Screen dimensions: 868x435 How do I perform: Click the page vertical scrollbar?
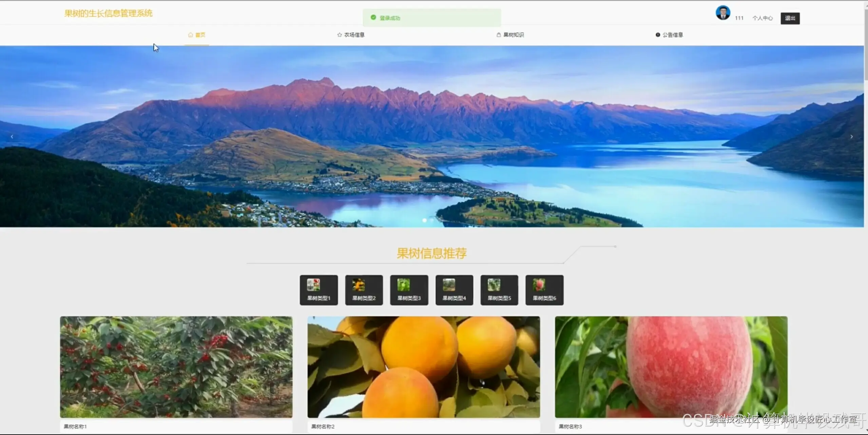pyautogui.click(x=866, y=44)
